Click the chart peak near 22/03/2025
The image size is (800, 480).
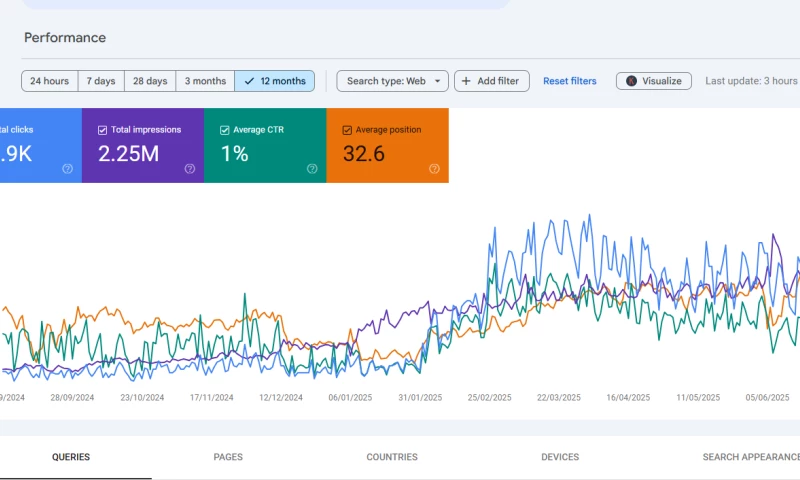(x=589, y=215)
